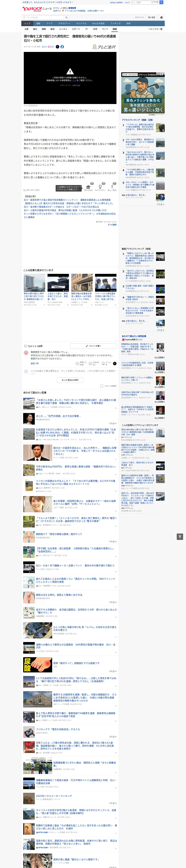
Task: Open the 今年の新米5kg7800円も article
Action: pos(76,468)
